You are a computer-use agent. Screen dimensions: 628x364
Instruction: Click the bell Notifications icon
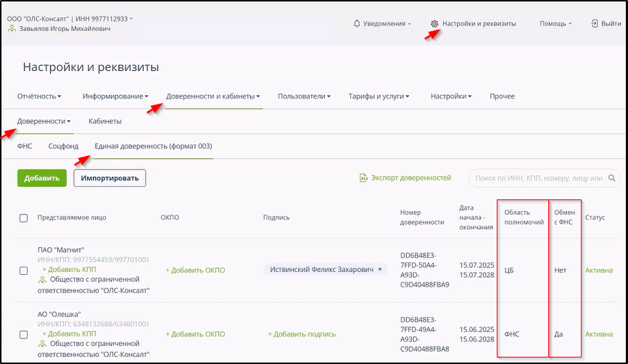(356, 24)
